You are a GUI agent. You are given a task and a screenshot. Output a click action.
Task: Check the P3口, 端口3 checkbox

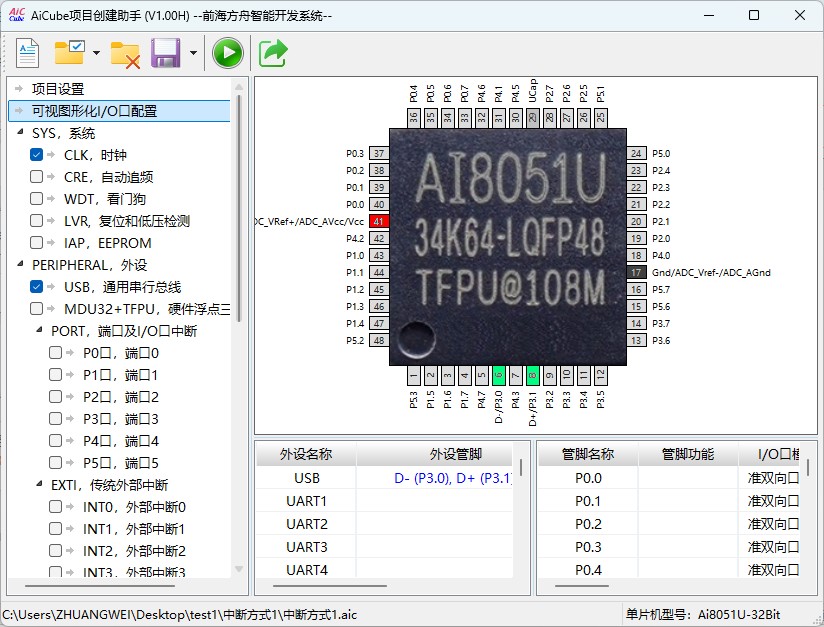tap(55, 419)
